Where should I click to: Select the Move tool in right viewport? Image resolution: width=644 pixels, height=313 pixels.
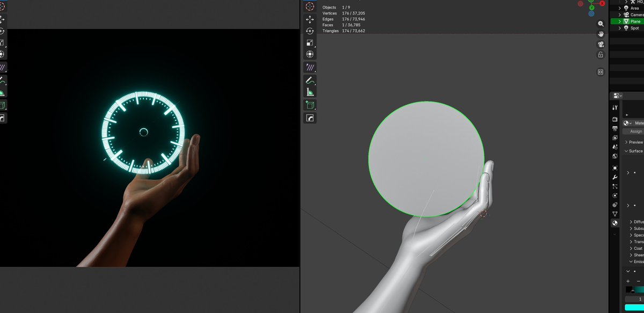(310, 19)
